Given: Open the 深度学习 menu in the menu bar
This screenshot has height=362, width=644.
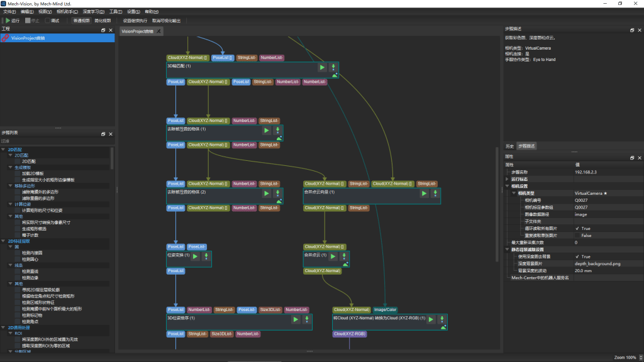Looking at the screenshot, I should [x=93, y=11].
